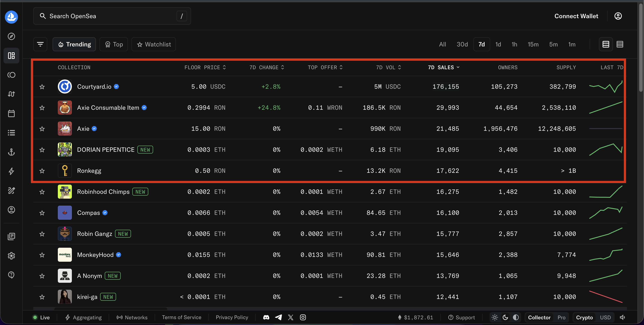
Task: Click the Aggregating lightning status in footer
Action: pos(83,317)
